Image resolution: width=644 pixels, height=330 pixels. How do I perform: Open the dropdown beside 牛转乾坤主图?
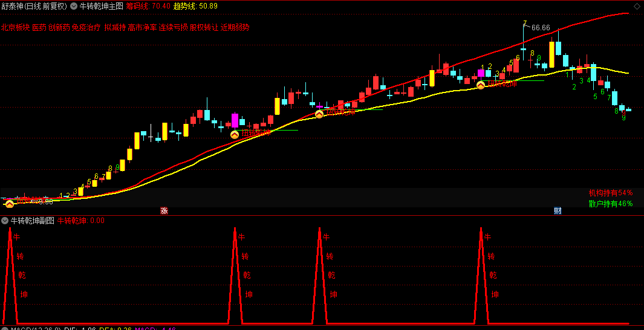(74, 6)
